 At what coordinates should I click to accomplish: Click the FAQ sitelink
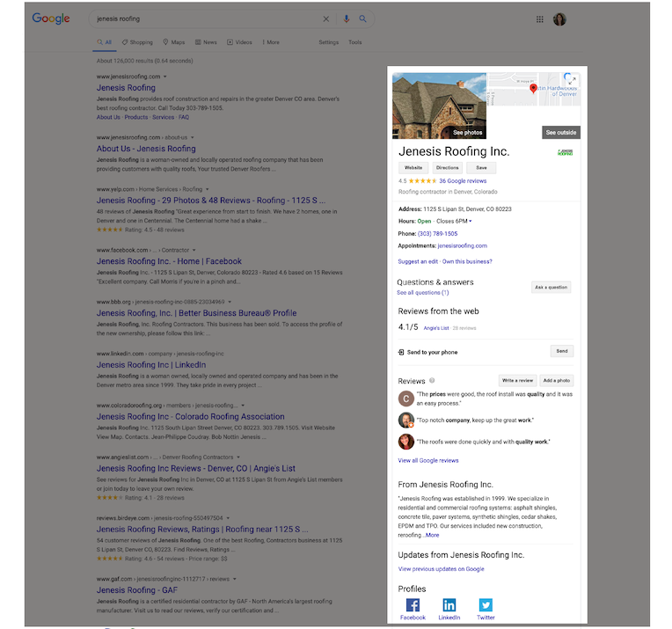pos(184,118)
